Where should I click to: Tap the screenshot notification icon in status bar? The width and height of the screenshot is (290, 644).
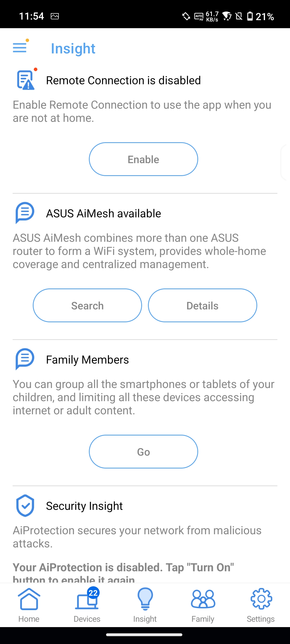click(x=55, y=16)
